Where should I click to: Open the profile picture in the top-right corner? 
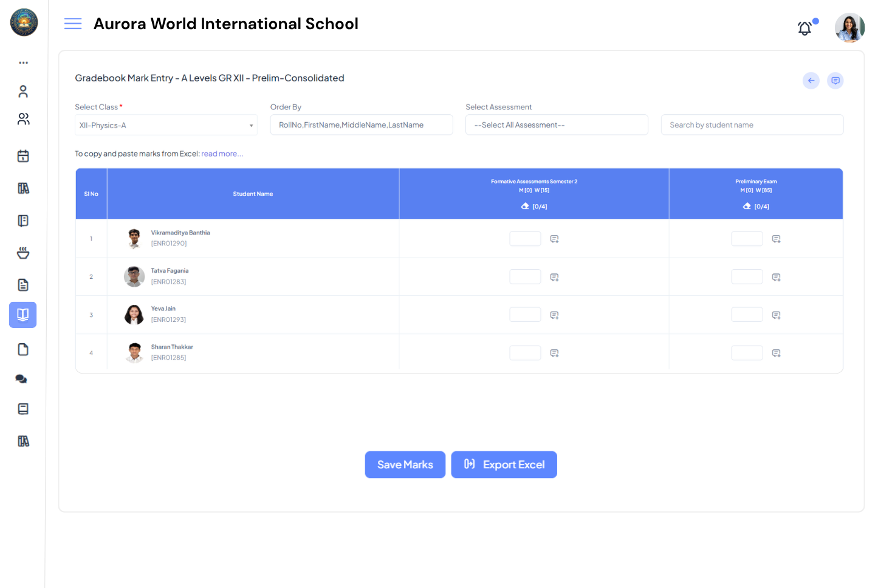point(849,27)
